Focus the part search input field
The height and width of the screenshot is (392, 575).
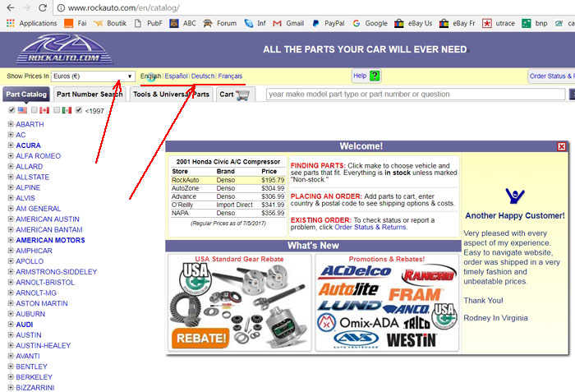click(416, 95)
